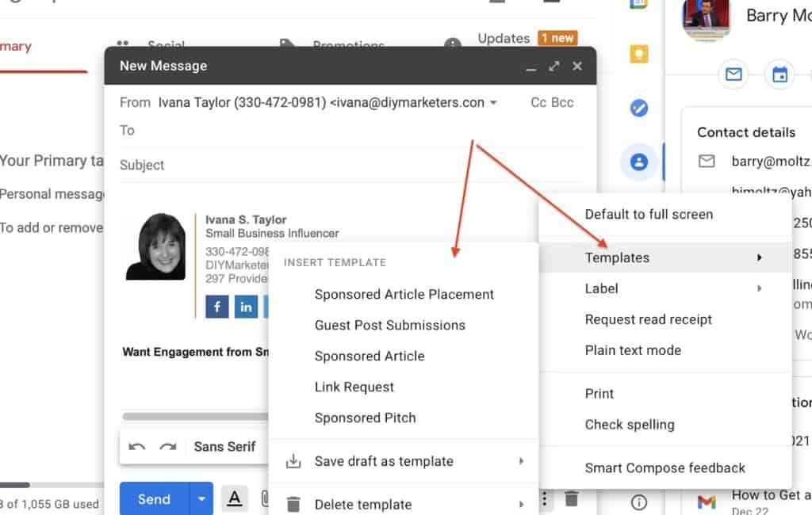Click the Save draft download icon

point(293,461)
